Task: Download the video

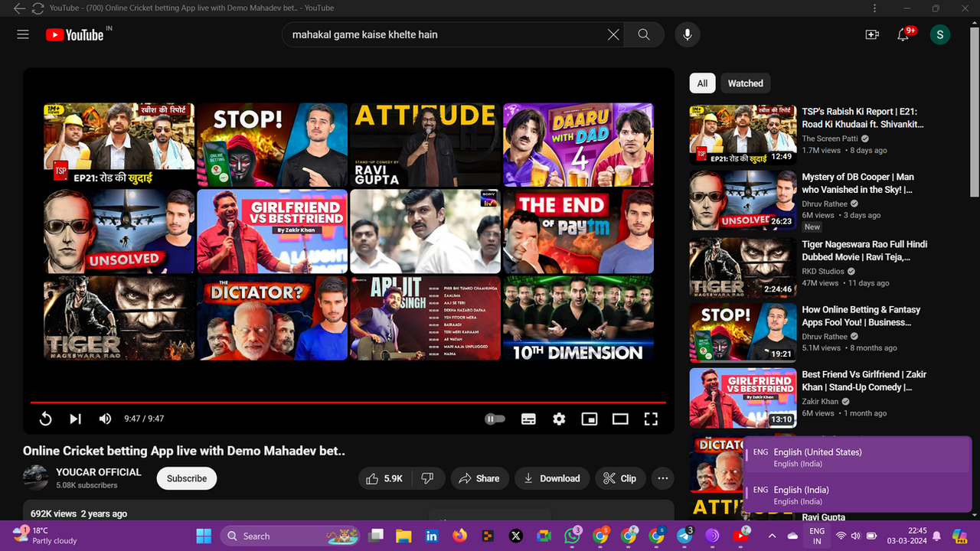Action: coord(552,478)
